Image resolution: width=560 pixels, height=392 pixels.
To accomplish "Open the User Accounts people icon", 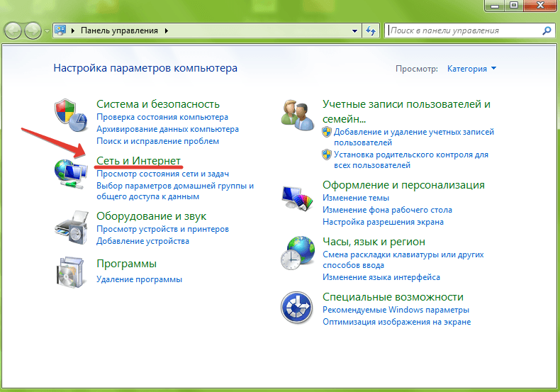I will coord(298,115).
